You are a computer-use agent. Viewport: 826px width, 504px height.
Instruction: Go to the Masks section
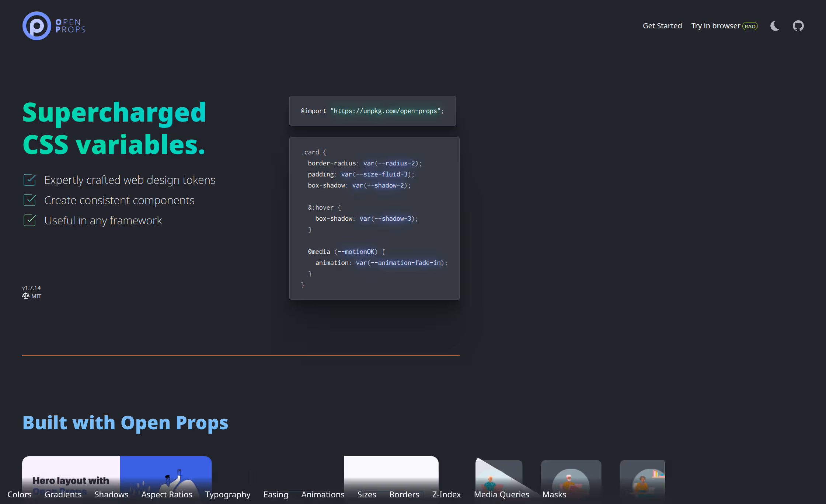click(554, 494)
